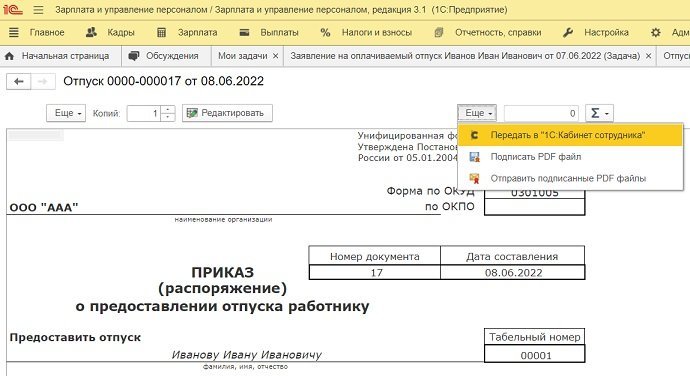Image resolution: width=690 pixels, height=376 pixels.
Task: Click document number cell 17
Action: [375, 273]
